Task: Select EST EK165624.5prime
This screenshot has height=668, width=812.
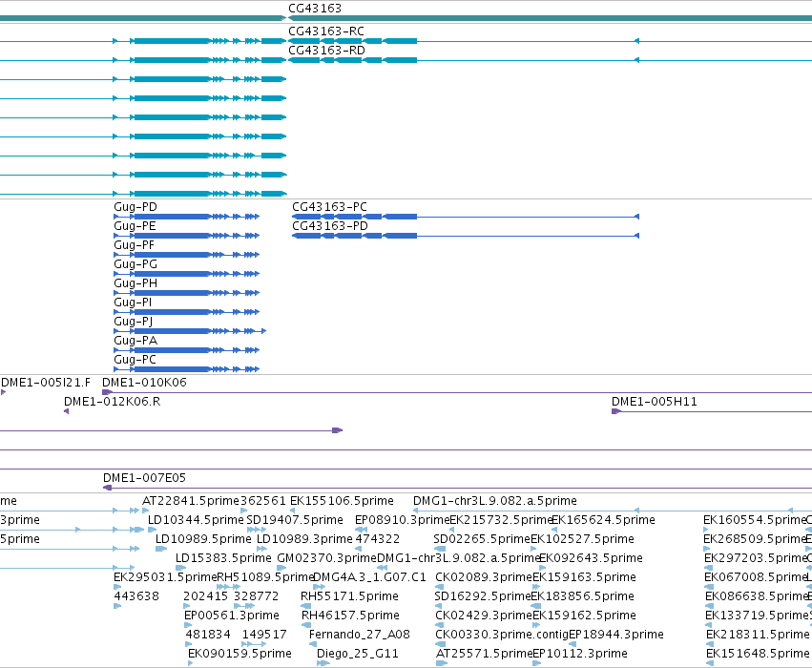Action: (603, 520)
